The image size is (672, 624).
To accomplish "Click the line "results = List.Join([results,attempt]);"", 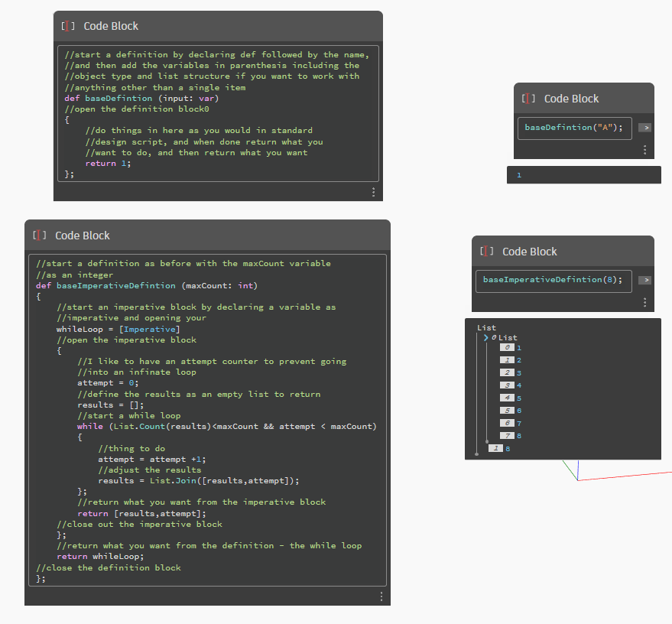I will pyautogui.click(x=199, y=480).
